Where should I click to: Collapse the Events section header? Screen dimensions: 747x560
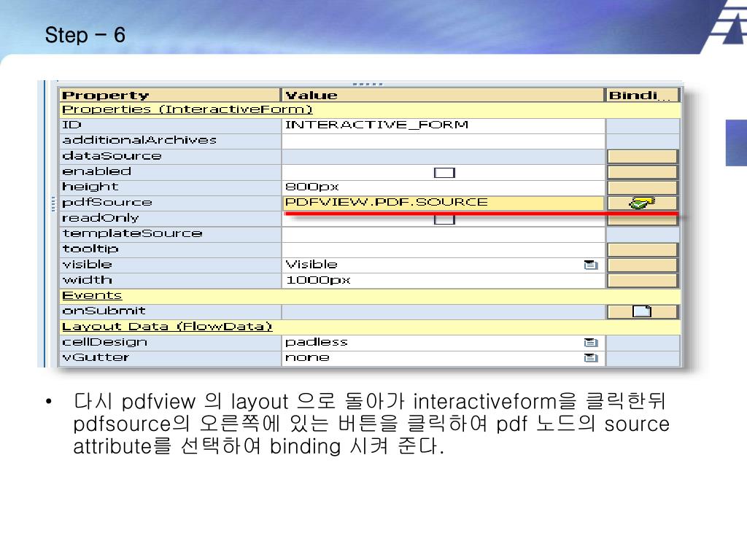click(92, 295)
